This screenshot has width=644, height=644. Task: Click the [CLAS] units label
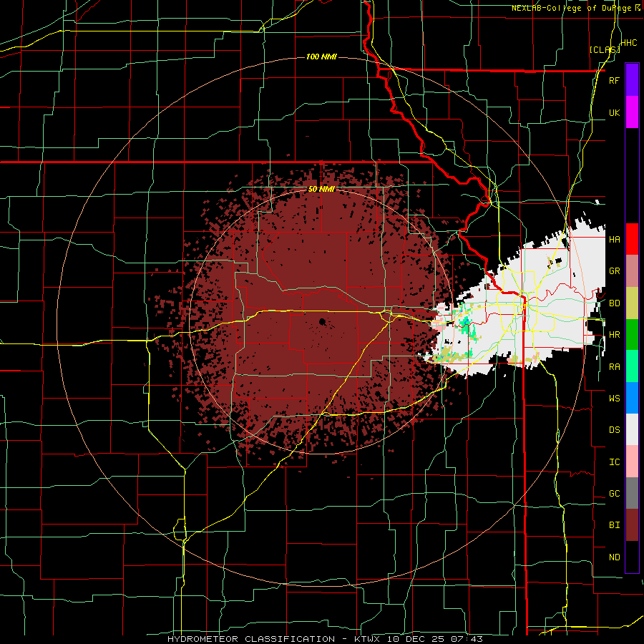pos(605,50)
